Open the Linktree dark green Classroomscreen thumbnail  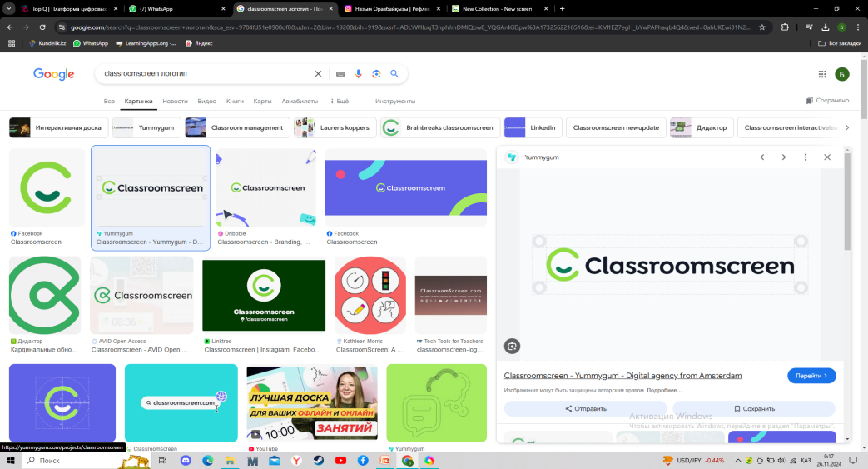264,296
